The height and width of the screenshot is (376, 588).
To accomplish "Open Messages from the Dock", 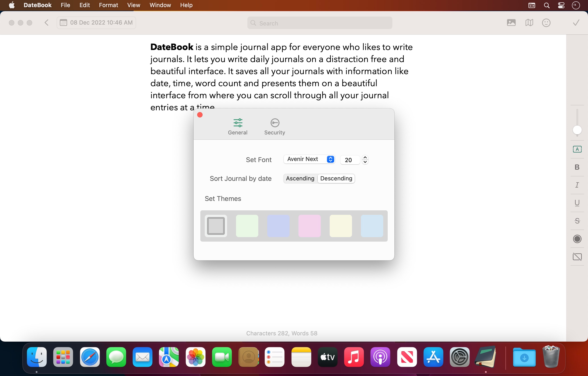I will pos(116,357).
